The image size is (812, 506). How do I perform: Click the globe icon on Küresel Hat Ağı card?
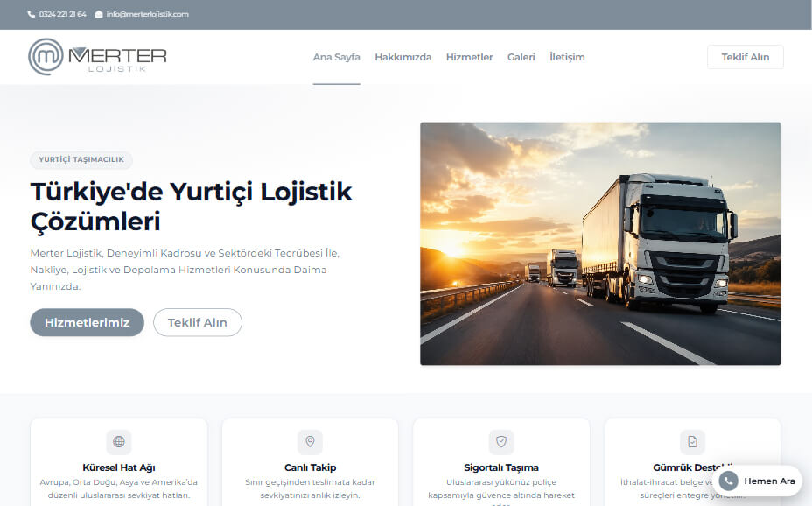click(119, 442)
